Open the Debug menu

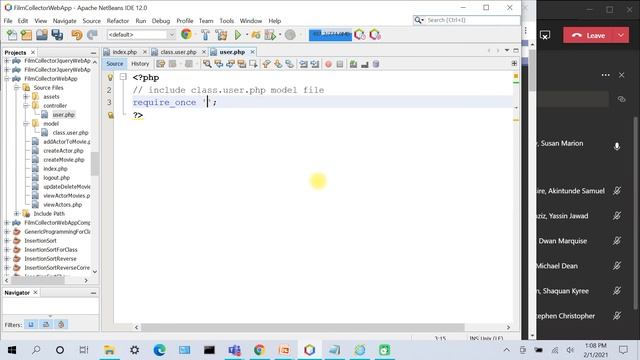click(x=161, y=20)
